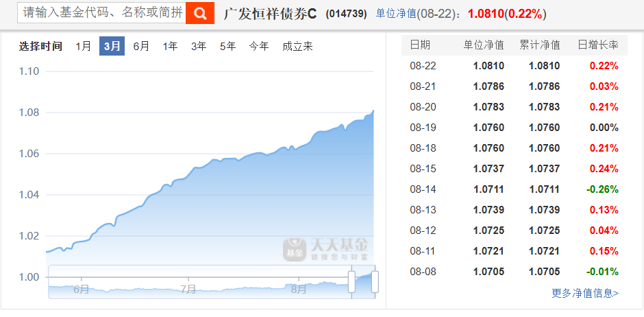Select the 08-14 date cell
The height and width of the screenshot is (317, 644).
pos(423,189)
